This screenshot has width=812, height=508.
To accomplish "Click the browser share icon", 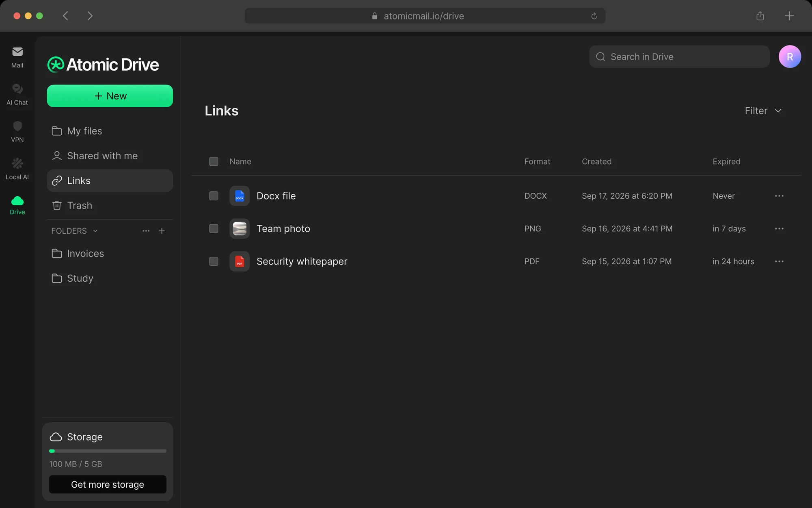I will coord(760,16).
